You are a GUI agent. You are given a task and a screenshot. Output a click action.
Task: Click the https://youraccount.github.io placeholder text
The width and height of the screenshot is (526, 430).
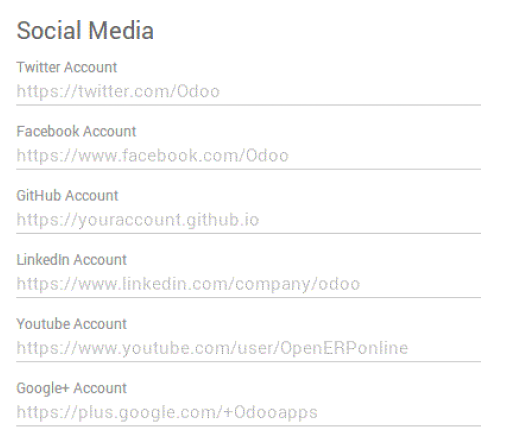[x=138, y=220]
